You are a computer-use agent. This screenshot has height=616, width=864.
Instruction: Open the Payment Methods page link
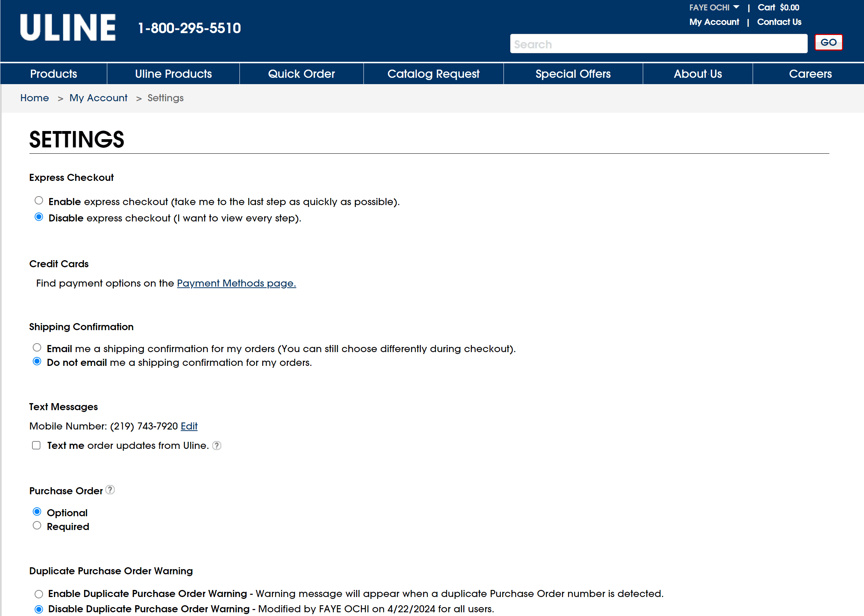click(x=236, y=283)
